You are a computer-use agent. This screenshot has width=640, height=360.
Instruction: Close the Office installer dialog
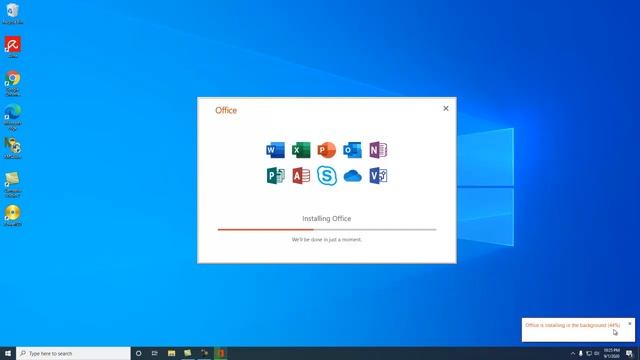coord(446,108)
